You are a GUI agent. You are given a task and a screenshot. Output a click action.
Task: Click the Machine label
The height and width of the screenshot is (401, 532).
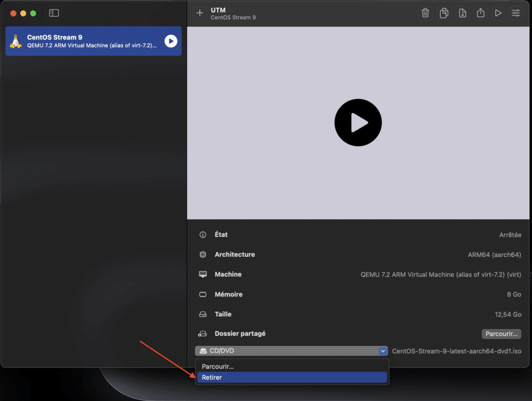click(x=228, y=274)
